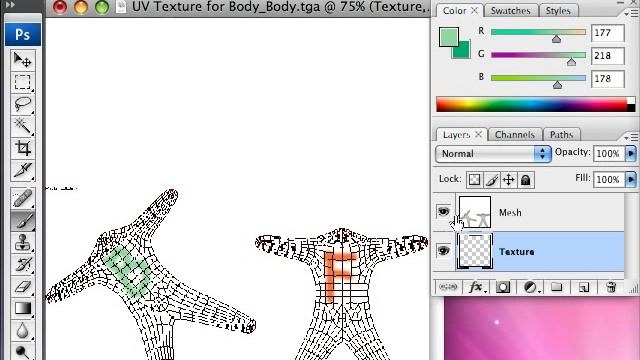Select the Texture layer thumbnail
Image resolution: width=640 pixels, height=360 pixels.
[x=475, y=251]
